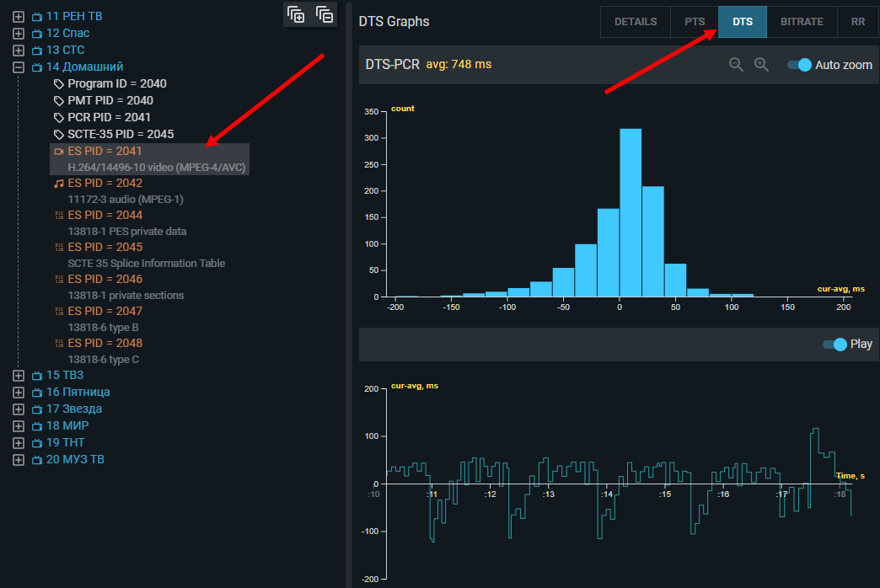Open the DETAILS tab
The height and width of the screenshot is (588, 880).
click(x=636, y=22)
